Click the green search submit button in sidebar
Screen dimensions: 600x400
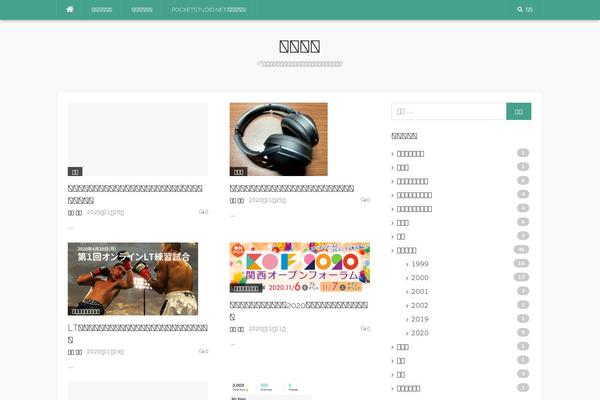518,111
